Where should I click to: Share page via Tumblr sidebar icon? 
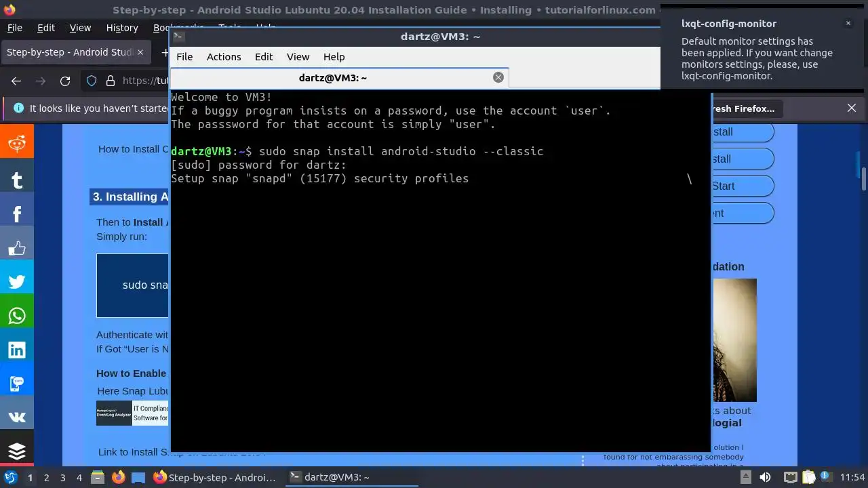pos(17,180)
